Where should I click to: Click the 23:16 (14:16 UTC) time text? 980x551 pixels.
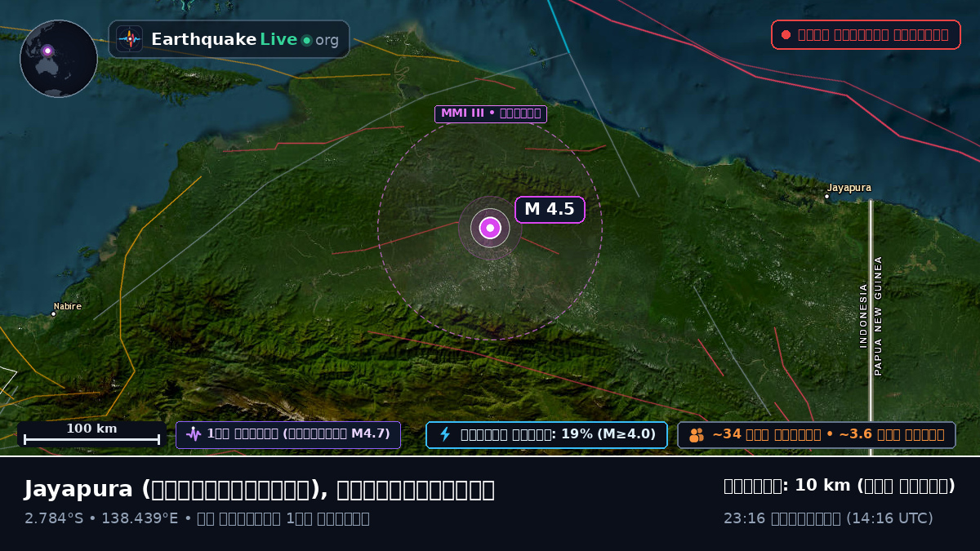point(828,518)
